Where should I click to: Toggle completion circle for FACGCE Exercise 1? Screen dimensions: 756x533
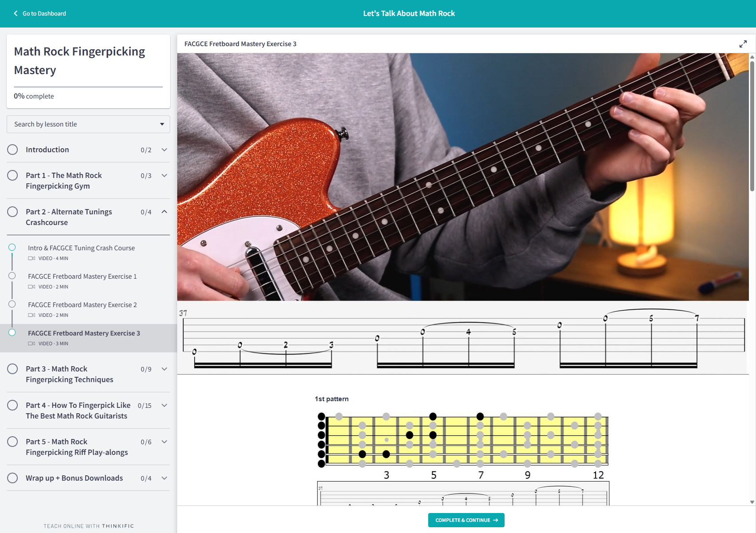click(12, 276)
